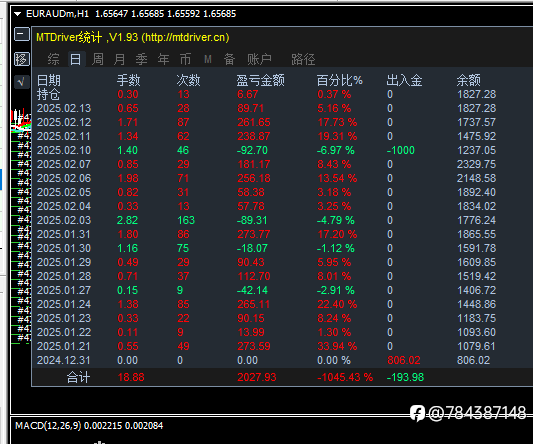Select the 2025.02.13 date row
The image size is (533, 444).
coord(64,108)
